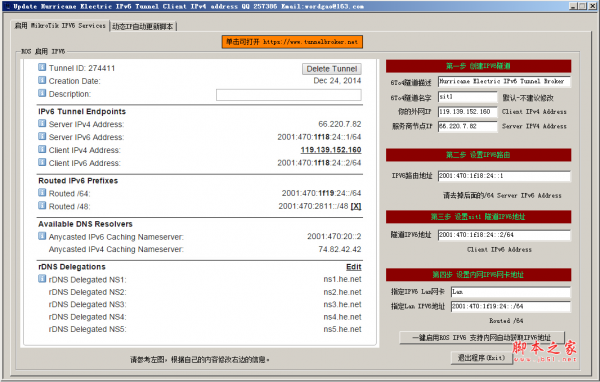Image resolution: width=600 pixels, height=382 pixels.
Task: Click info icon beside rDNS Delegated NS1
Action: (x=42, y=279)
